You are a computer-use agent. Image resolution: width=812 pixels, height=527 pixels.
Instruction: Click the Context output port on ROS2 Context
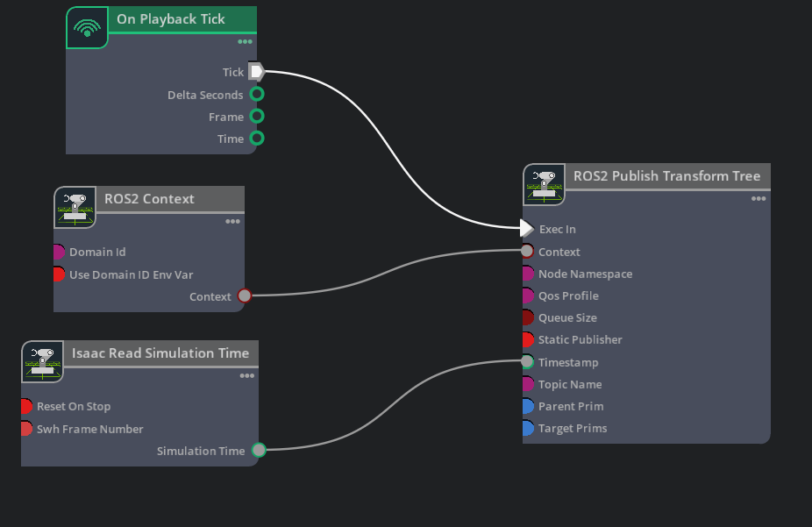tap(245, 296)
